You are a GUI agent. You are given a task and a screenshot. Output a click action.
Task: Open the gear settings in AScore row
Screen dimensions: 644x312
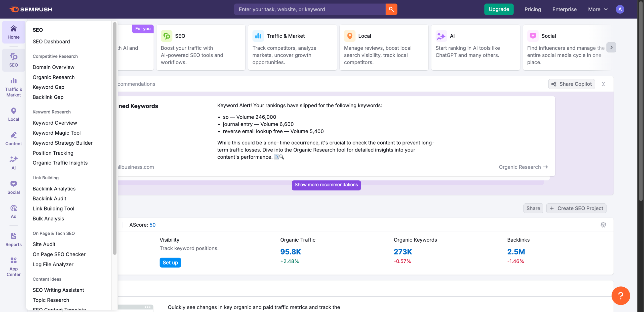tap(603, 225)
